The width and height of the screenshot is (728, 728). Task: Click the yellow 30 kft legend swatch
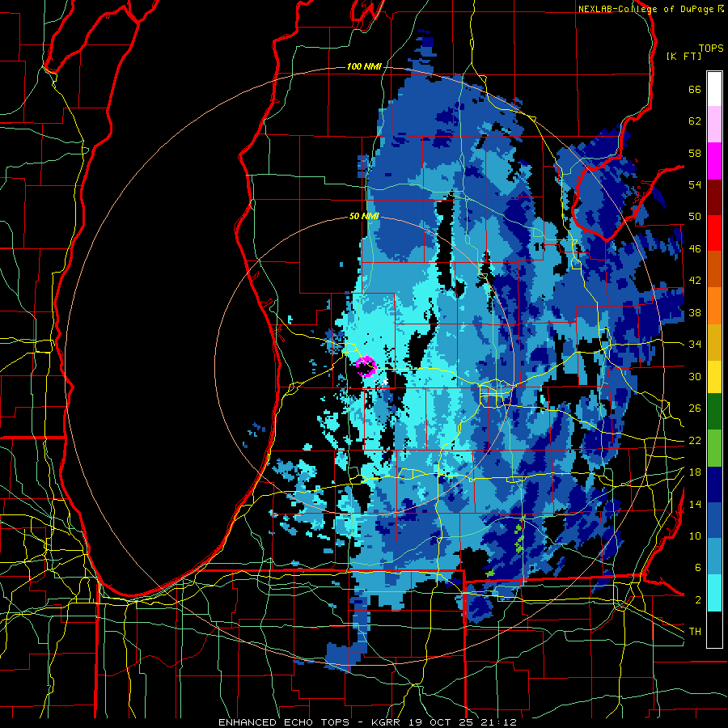coord(714,377)
